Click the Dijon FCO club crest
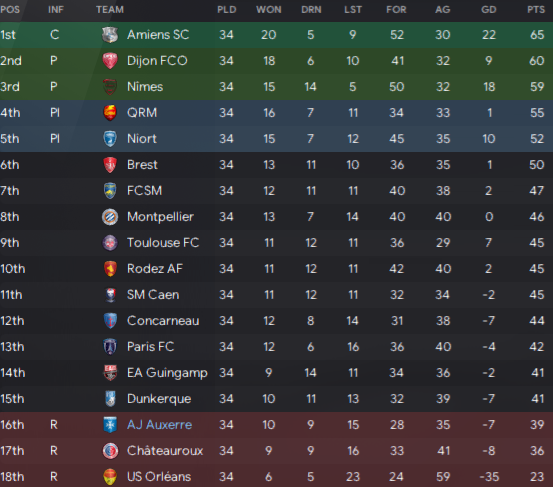553x487 pixels. click(110, 61)
